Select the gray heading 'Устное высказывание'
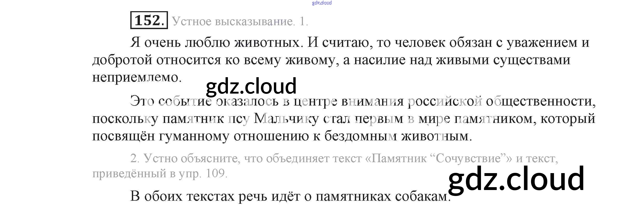 point(233,21)
